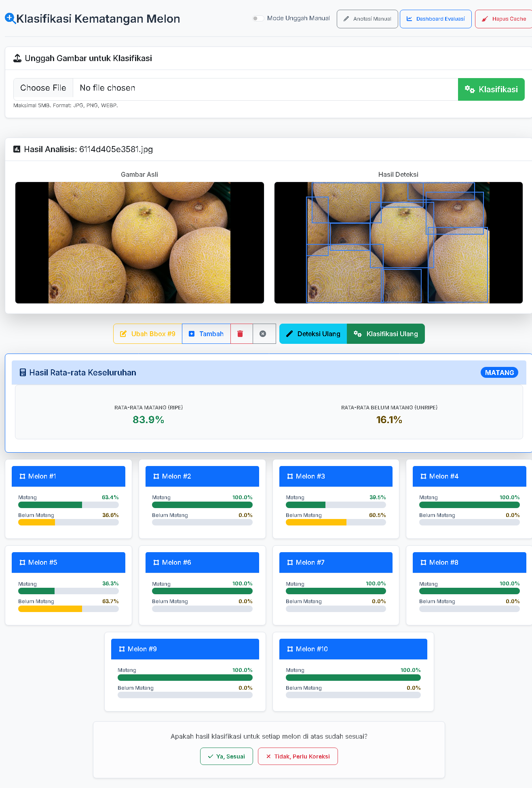Click Melon #5 Belum Matang progress bar
Image resolution: width=532 pixels, height=788 pixels.
pos(68,609)
